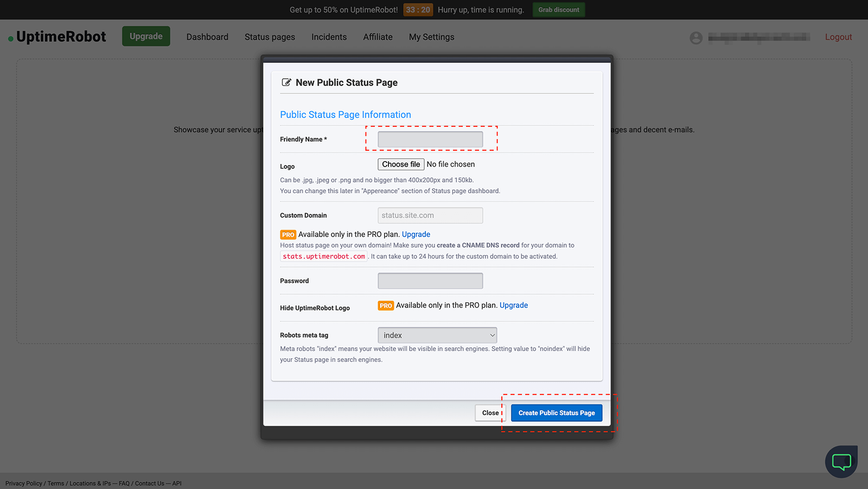Focus the Password input field
Viewport: 868px width, 489px height.
point(430,281)
